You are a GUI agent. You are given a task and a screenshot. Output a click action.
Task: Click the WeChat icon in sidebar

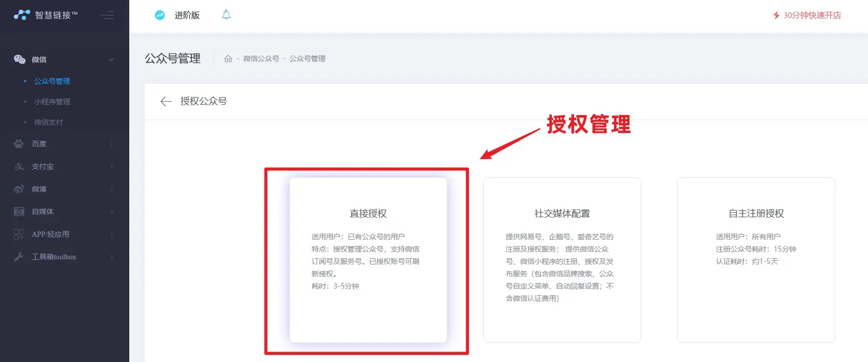pos(19,60)
